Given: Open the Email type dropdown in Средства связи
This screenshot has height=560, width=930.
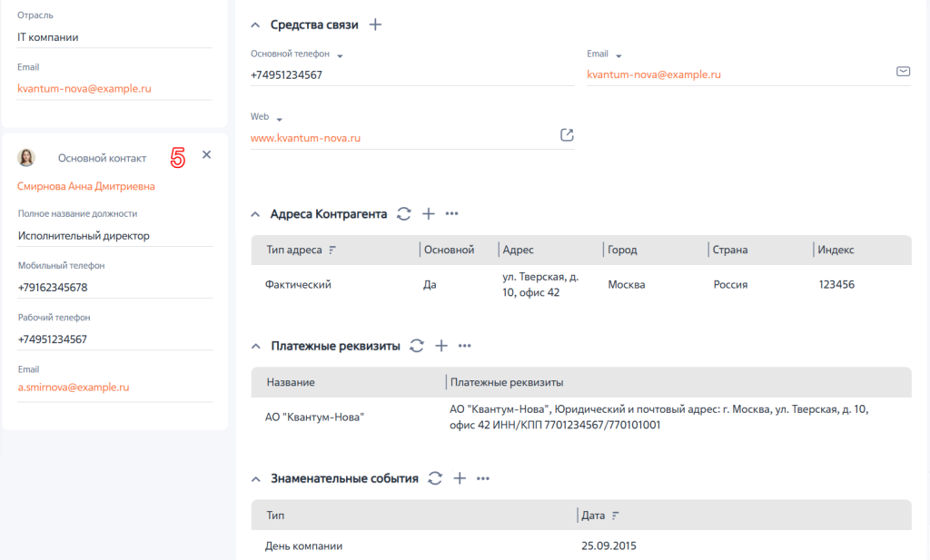Looking at the screenshot, I should pyautogui.click(x=618, y=55).
